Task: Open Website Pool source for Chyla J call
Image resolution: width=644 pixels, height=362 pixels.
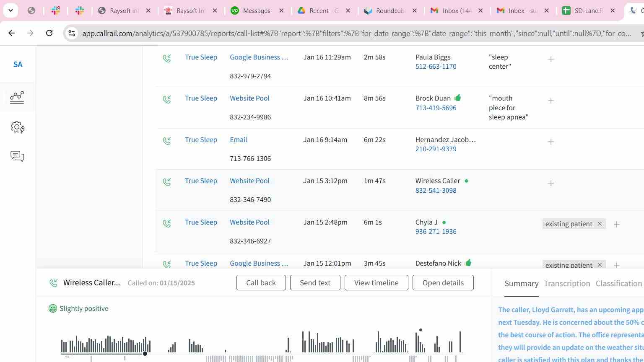Action: pyautogui.click(x=249, y=222)
